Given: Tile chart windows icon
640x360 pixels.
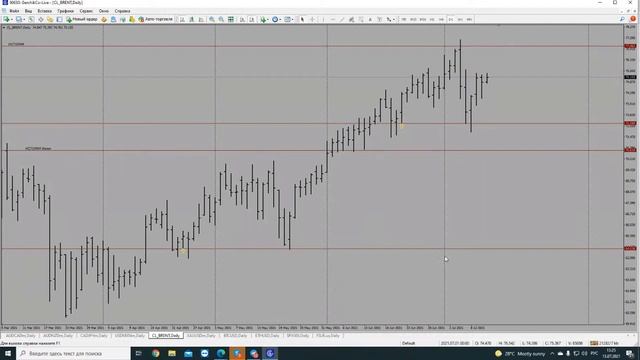Looking at the screenshot, I should (x=231, y=19).
